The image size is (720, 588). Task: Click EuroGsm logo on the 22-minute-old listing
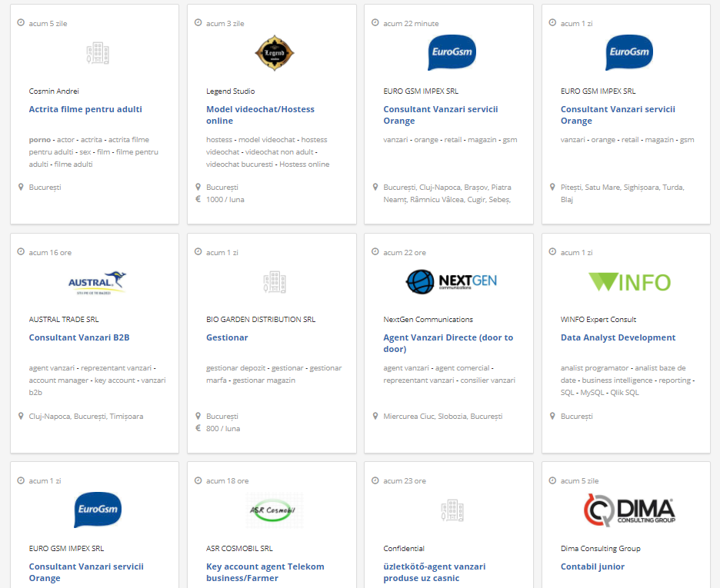pyautogui.click(x=452, y=53)
